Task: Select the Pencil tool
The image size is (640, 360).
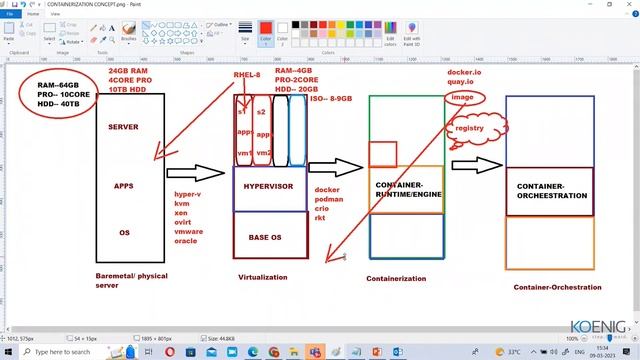Action: 93,28
